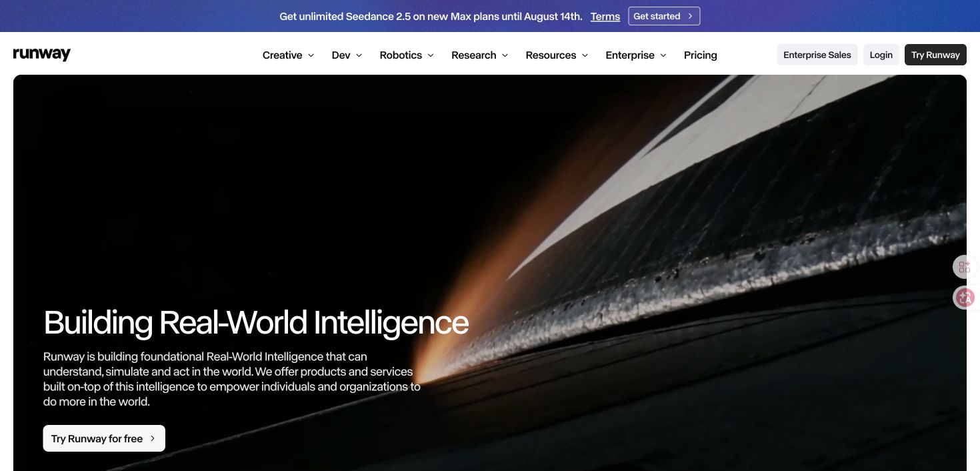Expand the Resources navigation menu
Viewport: 980px width, 471px height.
pyautogui.click(x=557, y=55)
